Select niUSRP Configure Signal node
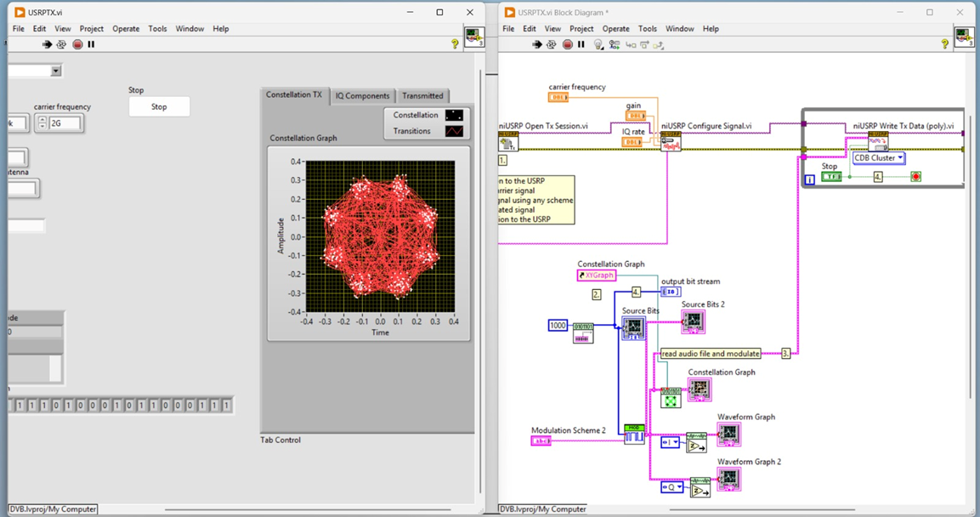980x517 pixels. (671, 141)
